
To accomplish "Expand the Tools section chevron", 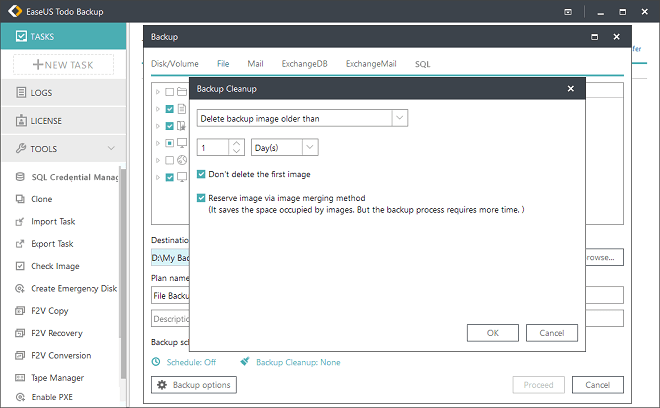I will click(111, 148).
